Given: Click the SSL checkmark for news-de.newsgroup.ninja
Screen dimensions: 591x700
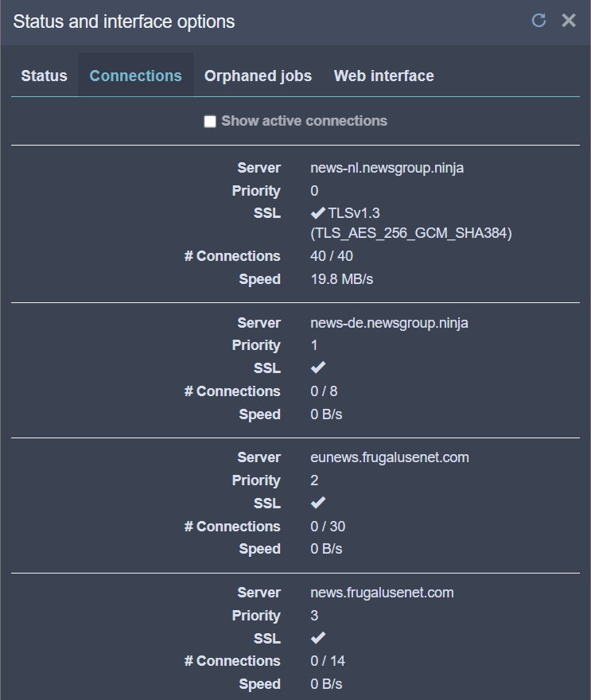Looking at the screenshot, I should 318,367.
